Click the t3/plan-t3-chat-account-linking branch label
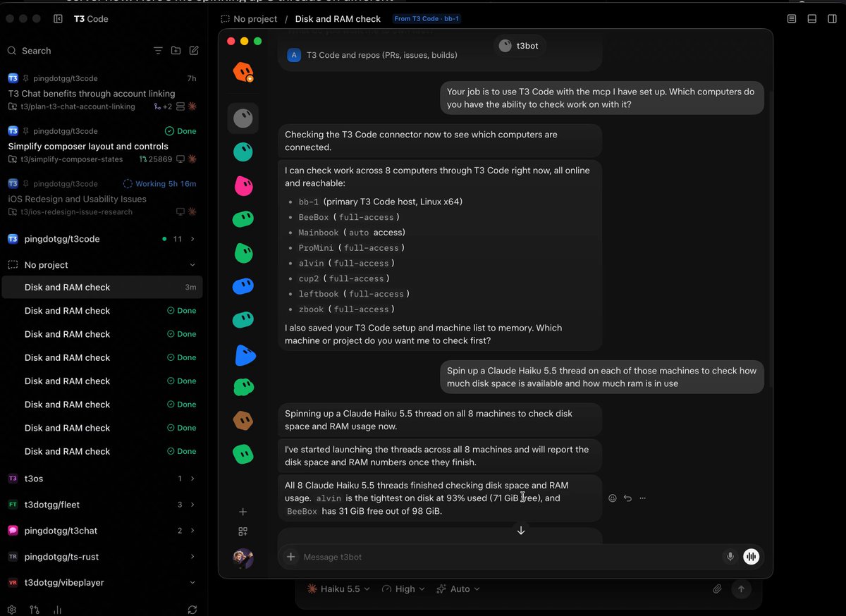Screen dimensions: 846x616 tap(78, 107)
